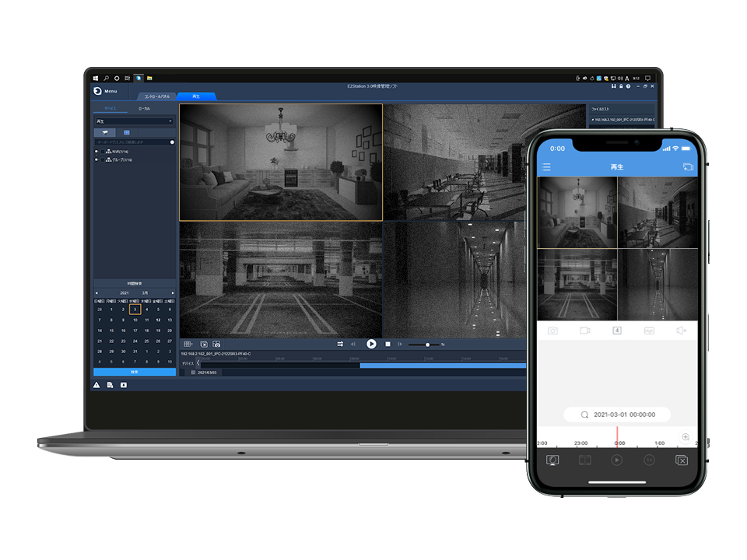Click the frame forward button
Screen dimensions: 747x560
[x=400, y=344]
